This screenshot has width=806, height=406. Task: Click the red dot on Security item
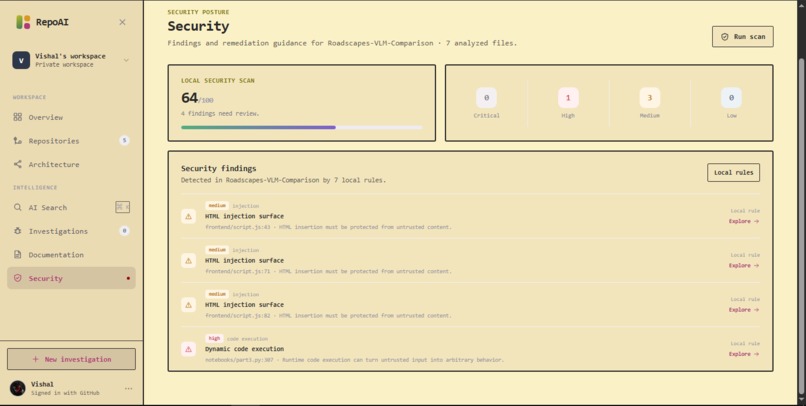coord(128,279)
